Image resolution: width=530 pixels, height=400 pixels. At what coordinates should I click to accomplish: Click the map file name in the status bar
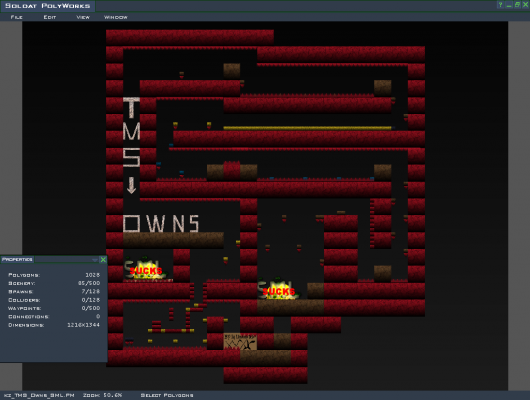pyautogui.click(x=39, y=395)
